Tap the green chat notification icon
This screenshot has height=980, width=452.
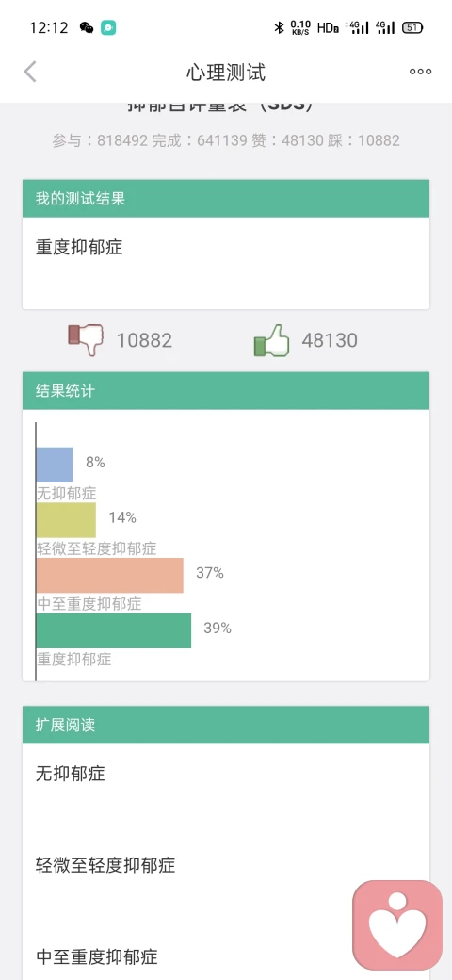(108, 27)
